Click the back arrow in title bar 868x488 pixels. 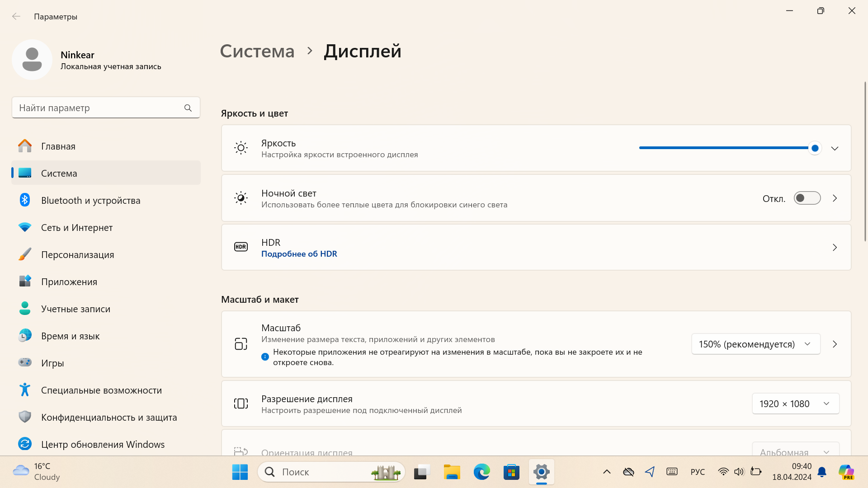point(16,17)
